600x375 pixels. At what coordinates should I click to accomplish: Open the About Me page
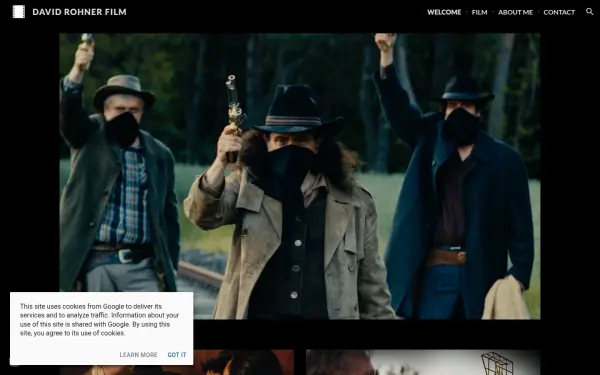click(515, 12)
